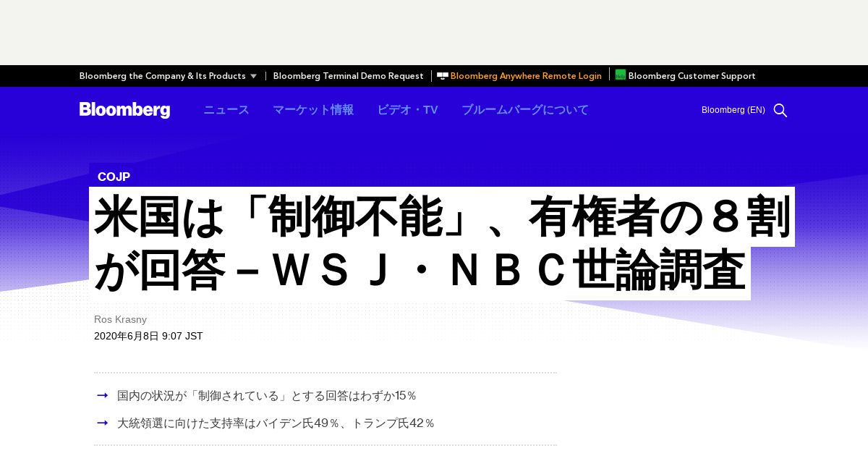Click the COJP category label
868x456 pixels.
pos(114,177)
